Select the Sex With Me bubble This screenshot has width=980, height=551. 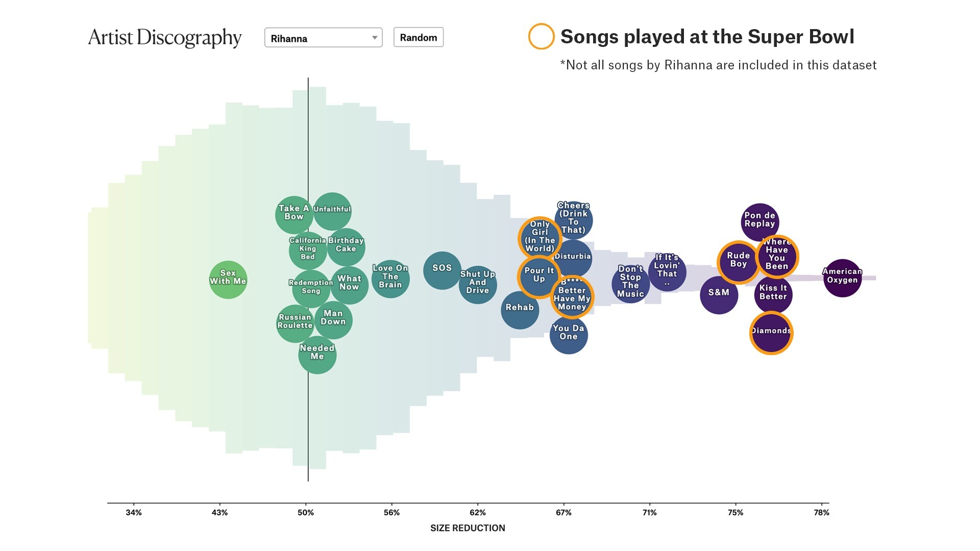pos(228,280)
